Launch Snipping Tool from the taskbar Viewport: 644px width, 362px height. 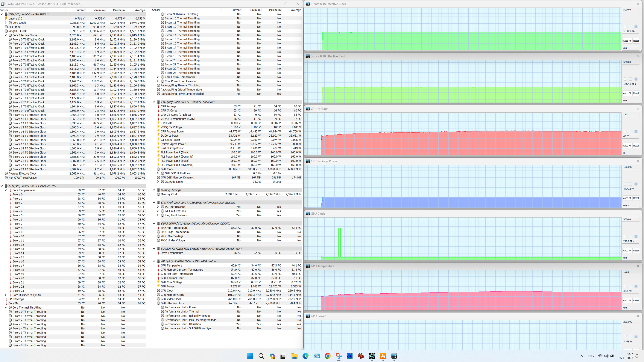(339, 356)
